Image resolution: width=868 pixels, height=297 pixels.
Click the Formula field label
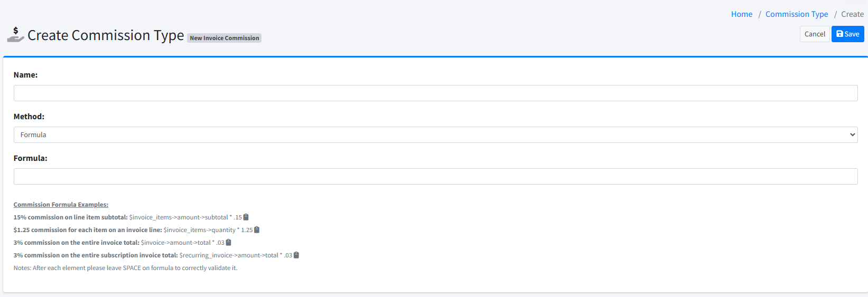30,158
